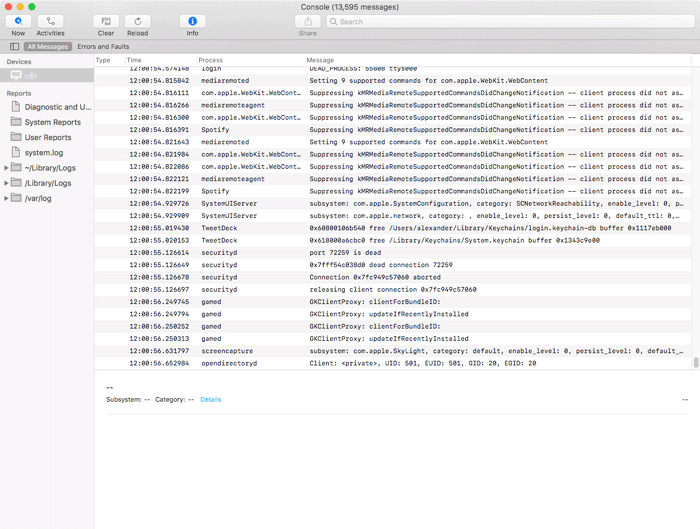Switch to Errors and Faults filter
Screen dimensions: 700x529
[103, 46]
